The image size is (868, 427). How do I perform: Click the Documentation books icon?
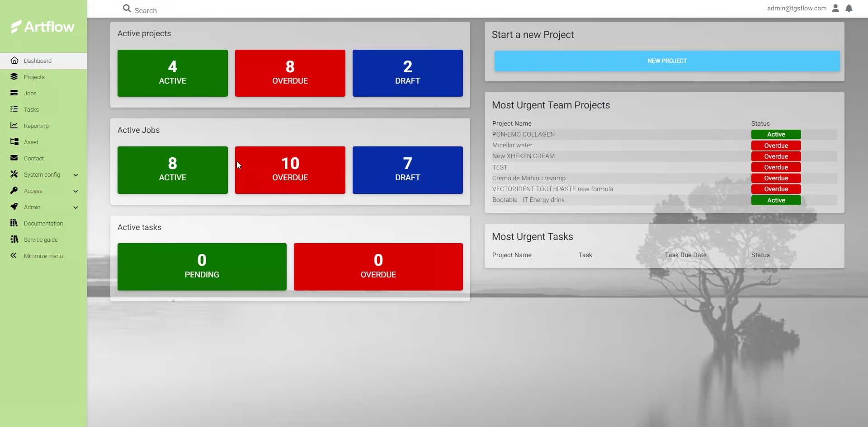pyautogui.click(x=14, y=223)
